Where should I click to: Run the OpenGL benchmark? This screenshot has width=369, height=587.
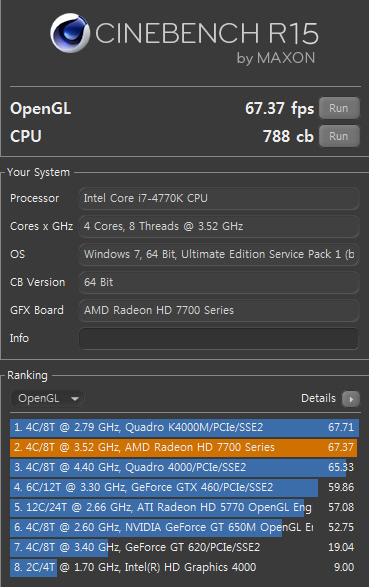click(x=339, y=108)
